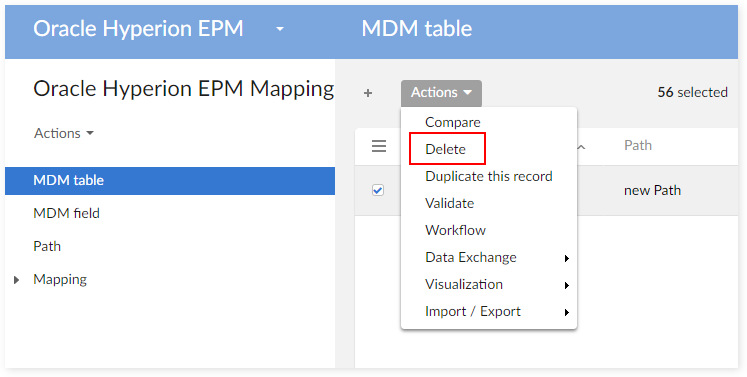Click the Oracle Hyperion EPM Mapping heading
Image resolution: width=747 pixels, height=377 pixels.
(x=183, y=90)
